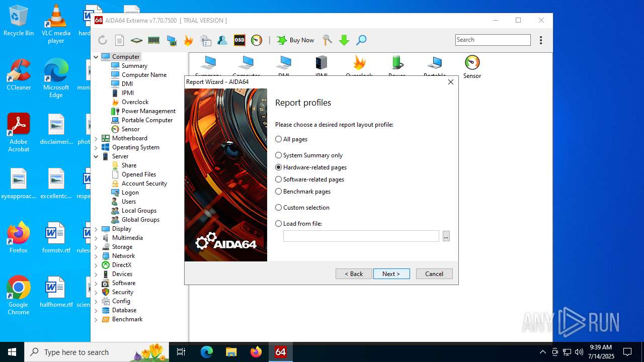Open the preferences checklist toolbar icon
644x362 pixels.
(x=205, y=40)
